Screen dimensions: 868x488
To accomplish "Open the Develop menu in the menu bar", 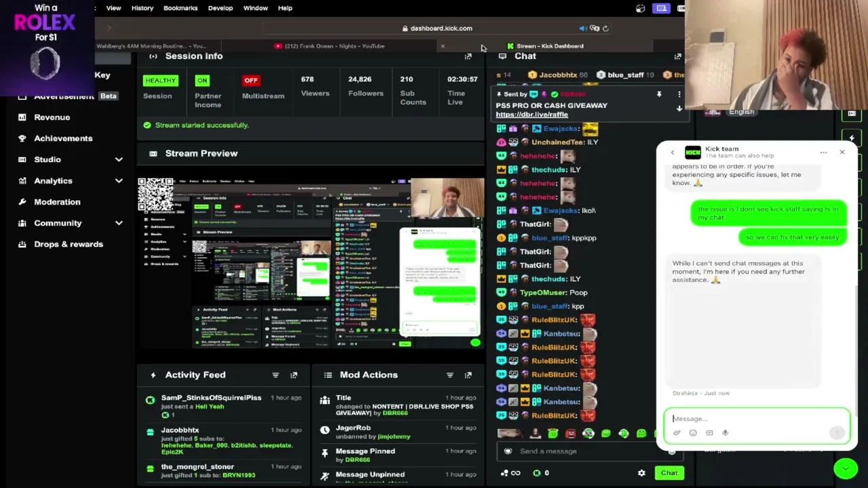I will pos(220,8).
